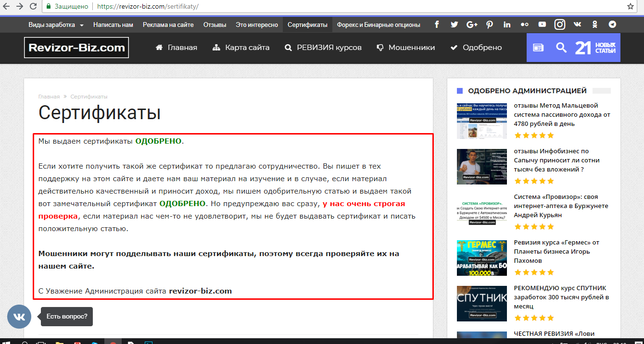
Task: Click the YouTube icon in top bar
Action: 542,25
